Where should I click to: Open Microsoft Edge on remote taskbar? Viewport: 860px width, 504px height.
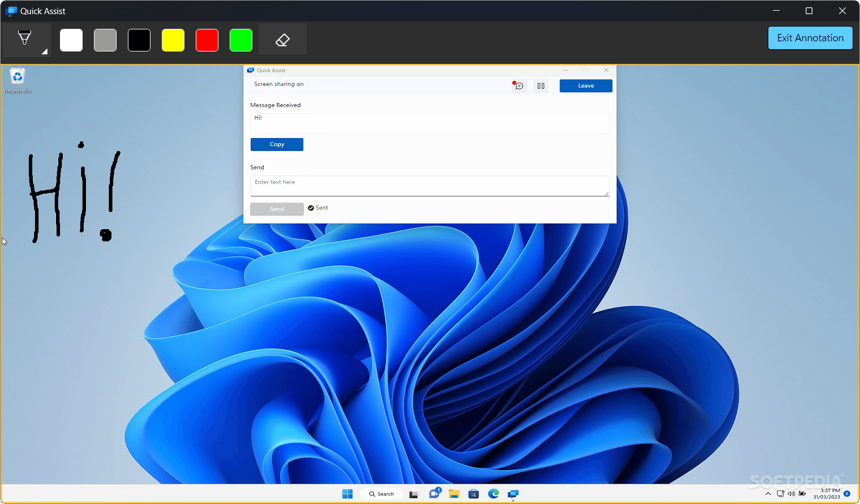493,494
